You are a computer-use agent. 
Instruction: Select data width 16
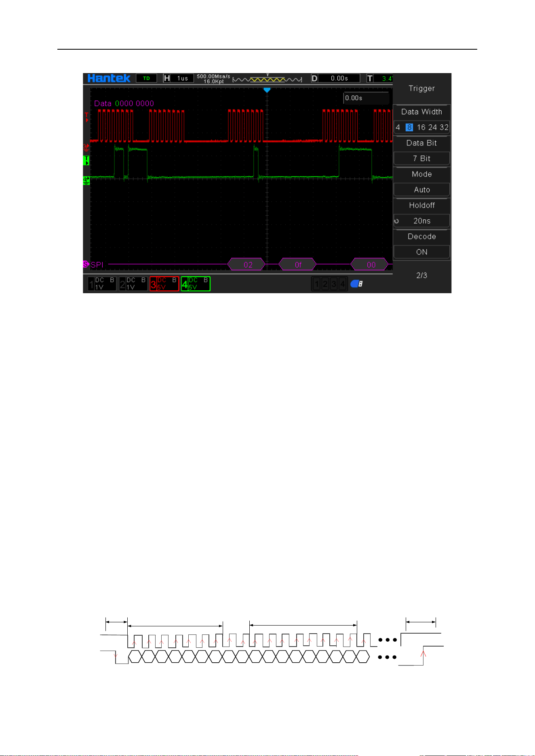pos(421,127)
